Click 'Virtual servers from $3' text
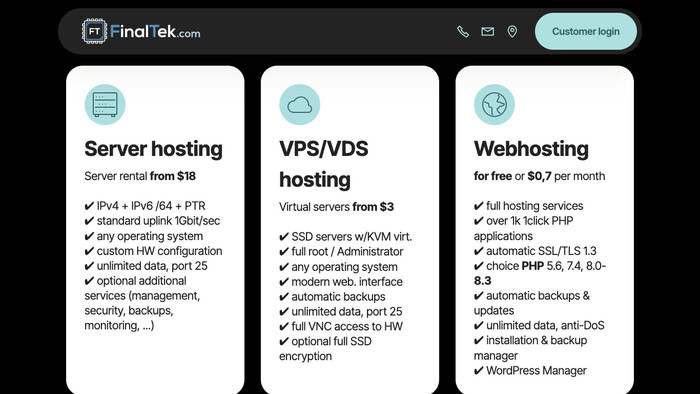This screenshot has width=700, height=394. (336, 207)
